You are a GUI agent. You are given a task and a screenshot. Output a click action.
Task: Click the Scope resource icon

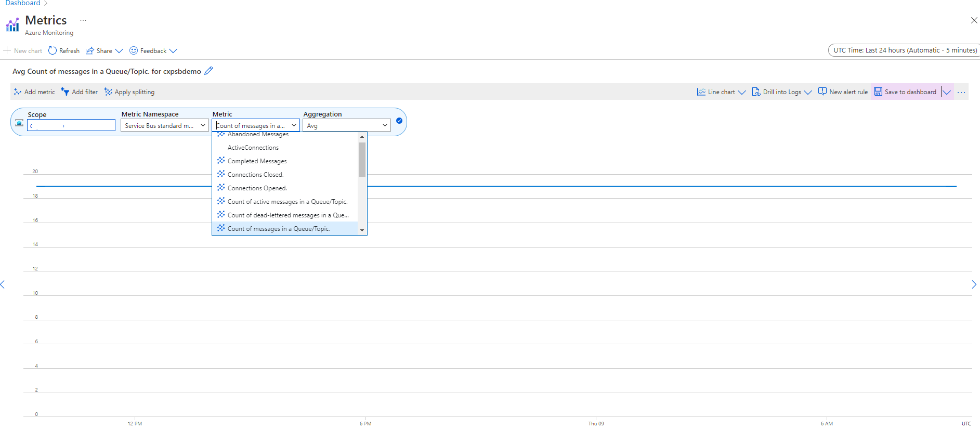19,123
